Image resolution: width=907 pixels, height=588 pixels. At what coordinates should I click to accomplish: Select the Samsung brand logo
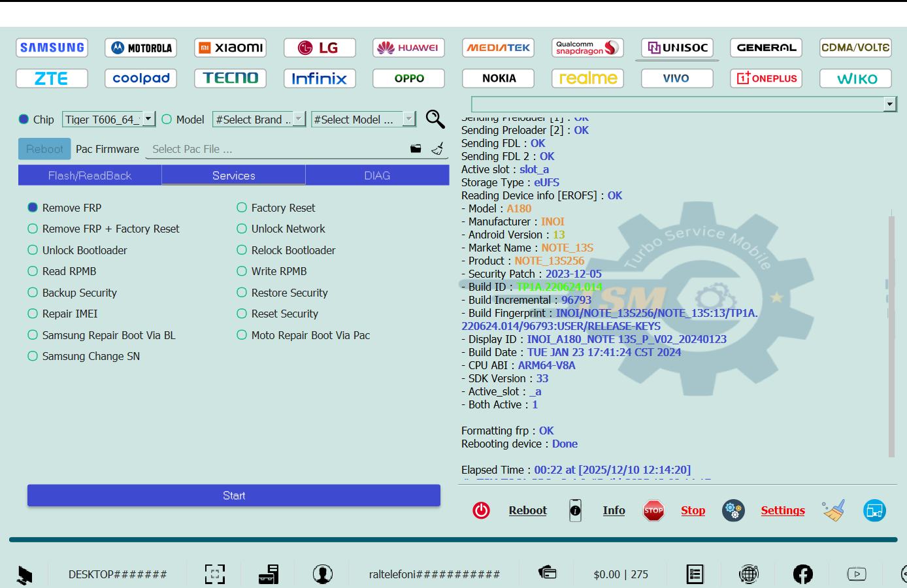52,48
